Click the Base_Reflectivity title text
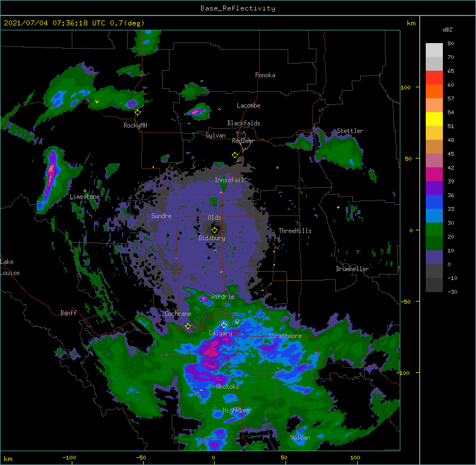Image resolution: width=476 pixels, height=465 pixels. click(x=238, y=8)
